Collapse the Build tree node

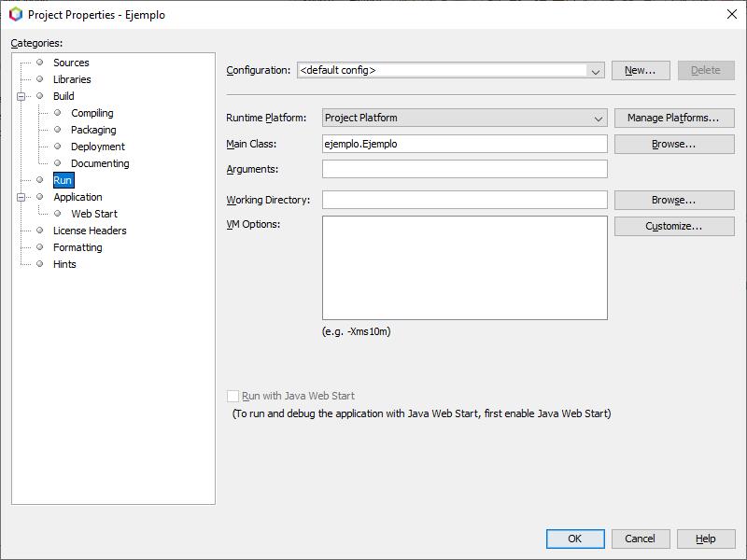pos(21,96)
